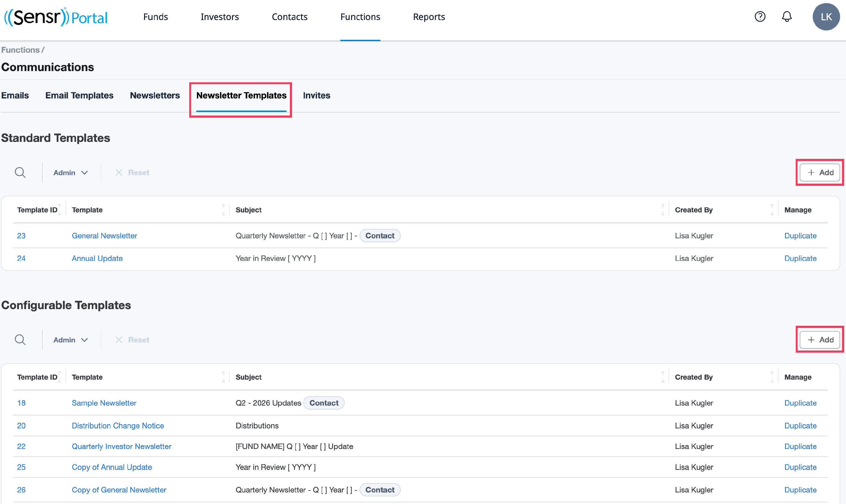846x504 pixels.
Task: Duplicate the General Newsletter template
Action: [800, 236]
